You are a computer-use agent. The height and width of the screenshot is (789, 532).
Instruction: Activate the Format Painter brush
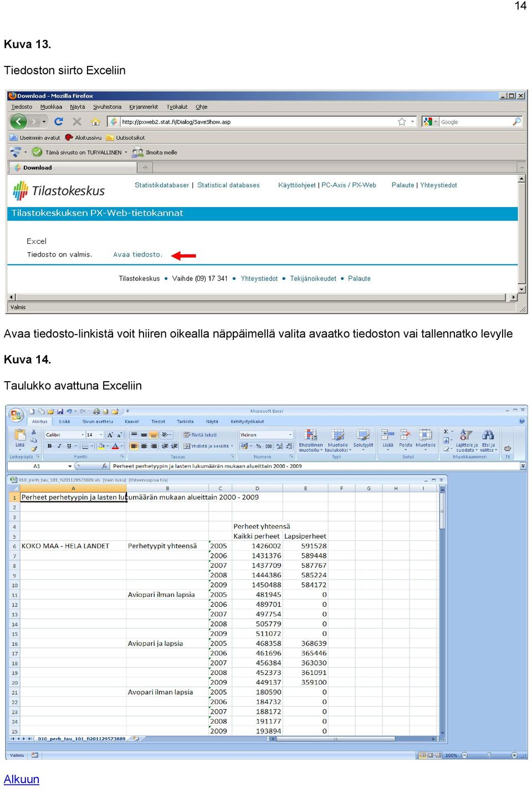(x=34, y=448)
